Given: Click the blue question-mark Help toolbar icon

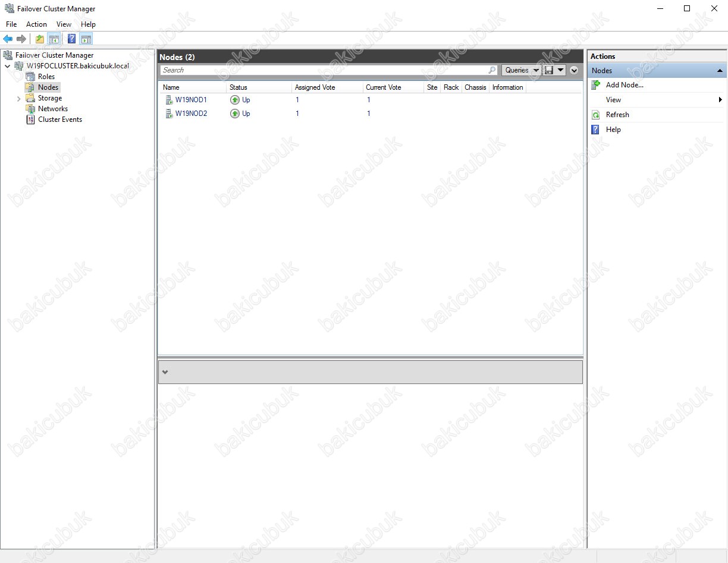Looking at the screenshot, I should (x=71, y=39).
